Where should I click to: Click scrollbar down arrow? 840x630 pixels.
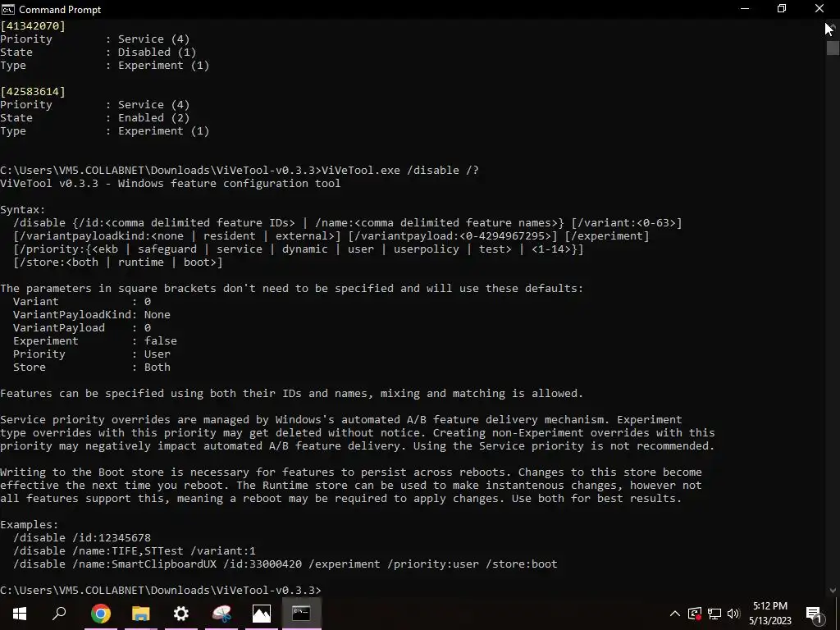(x=832, y=591)
